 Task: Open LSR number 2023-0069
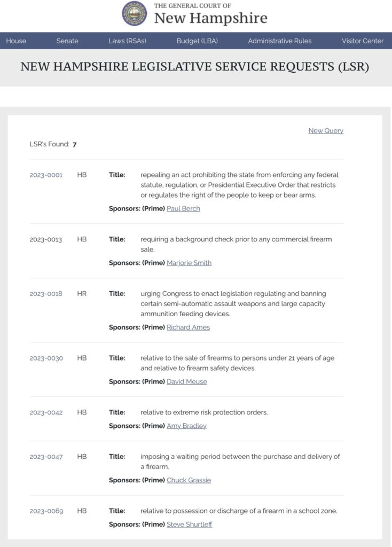click(46, 511)
